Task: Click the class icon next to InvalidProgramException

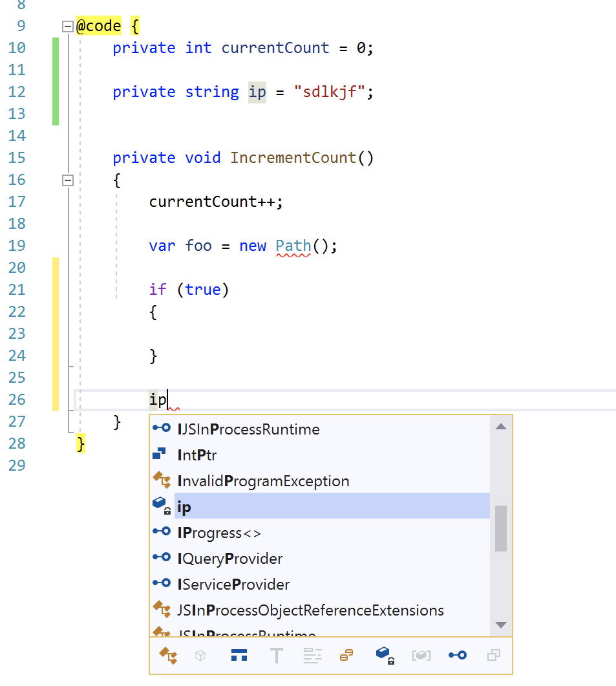Action: click(162, 479)
